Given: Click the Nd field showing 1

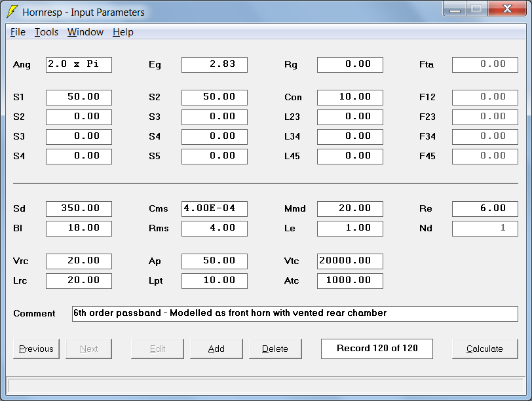Looking at the screenshot, I should pos(485,229).
